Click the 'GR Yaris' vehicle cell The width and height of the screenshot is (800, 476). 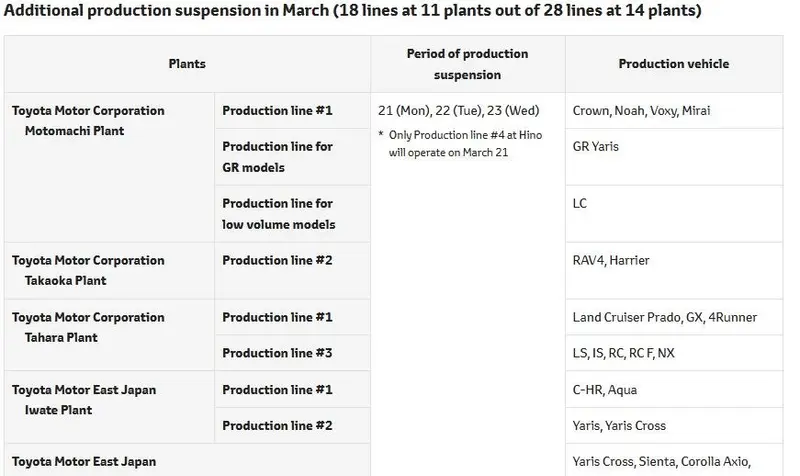pyautogui.click(x=674, y=157)
